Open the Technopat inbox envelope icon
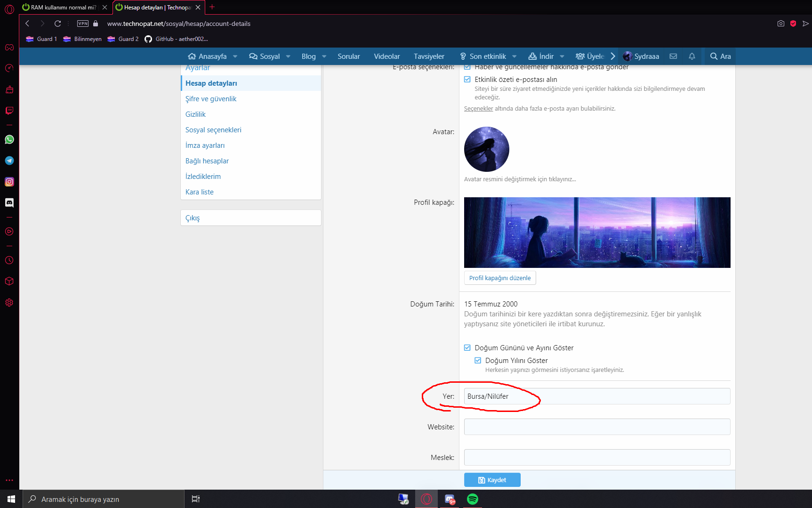The height and width of the screenshot is (508, 812). 673,56
